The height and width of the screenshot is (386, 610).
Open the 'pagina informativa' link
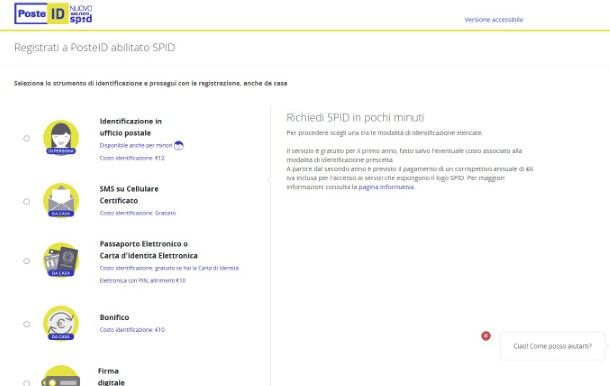tap(386, 187)
